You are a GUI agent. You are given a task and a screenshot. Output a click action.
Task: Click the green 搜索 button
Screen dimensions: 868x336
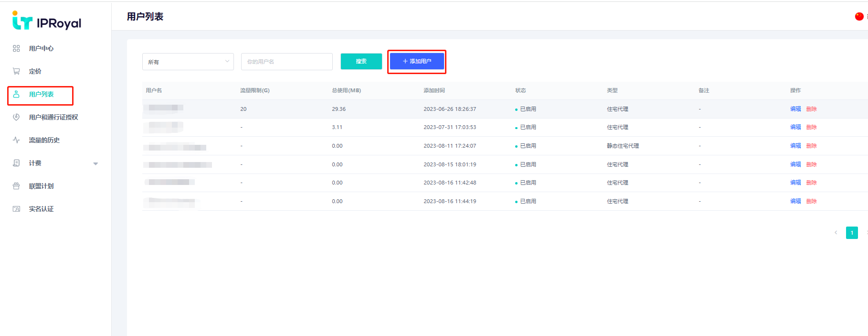(x=361, y=61)
